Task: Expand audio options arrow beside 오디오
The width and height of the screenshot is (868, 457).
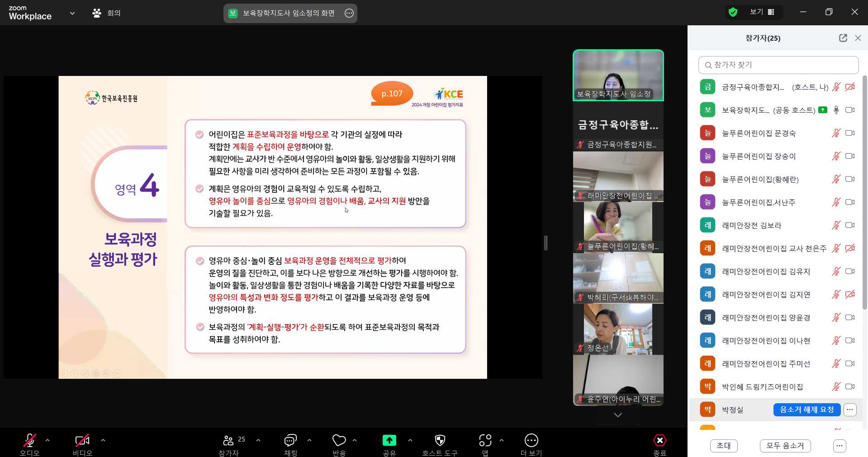Action: (47, 440)
